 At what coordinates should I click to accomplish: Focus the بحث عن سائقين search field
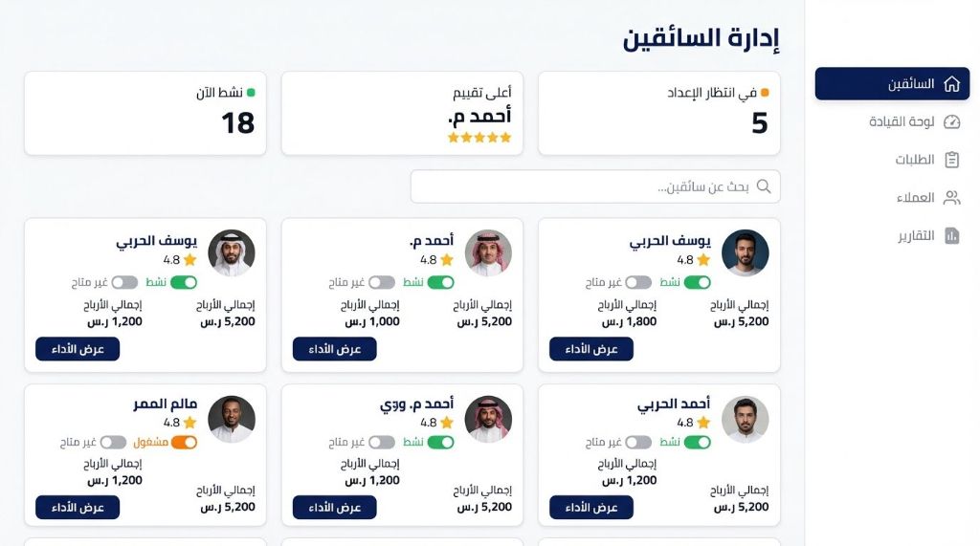click(584, 186)
